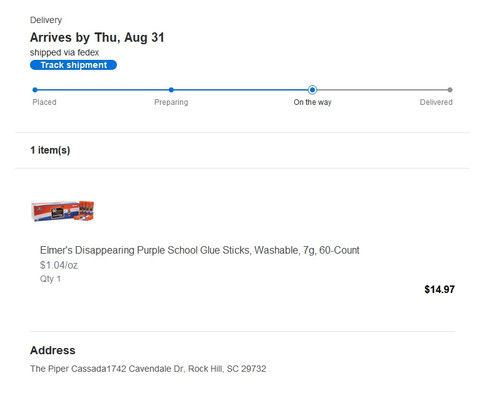Click the 1 item(s) heading
The height and width of the screenshot is (416, 500).
[x=50, y=150]
